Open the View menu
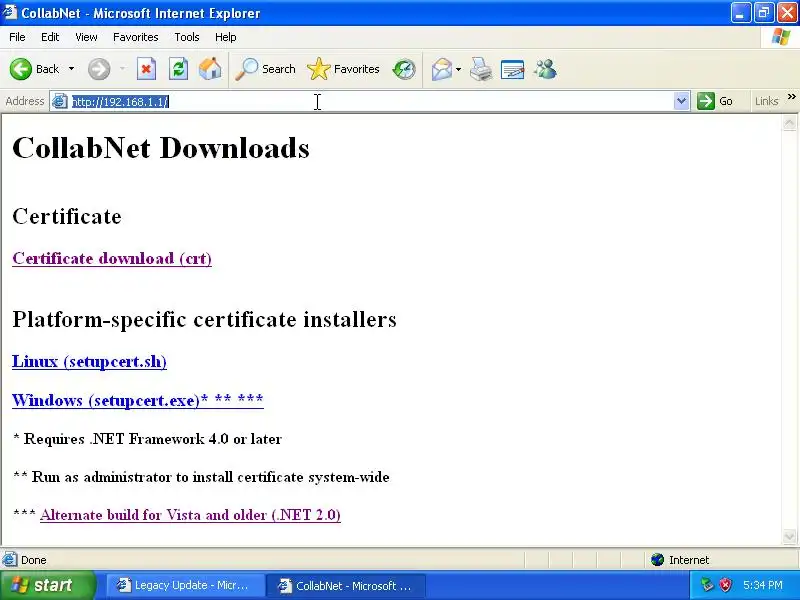Viewport: 800px width, 600px height. 86,37
